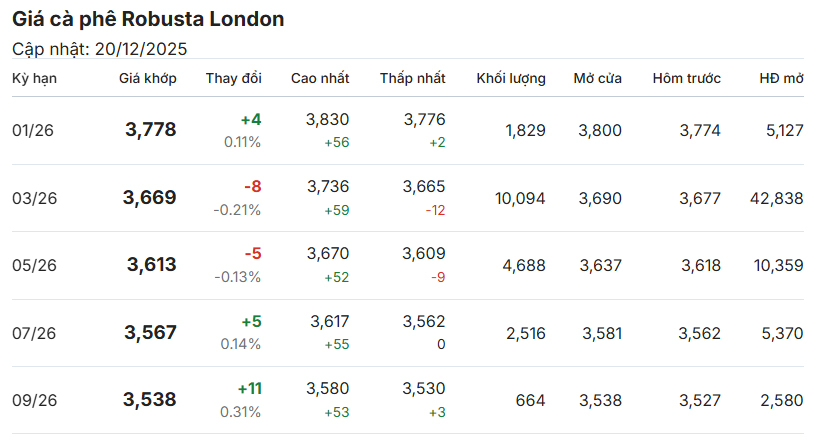The width and height of the screenshot is (825, 440).
Task: Select the 05/26 contract row label
Action: (x=35, y=265)
